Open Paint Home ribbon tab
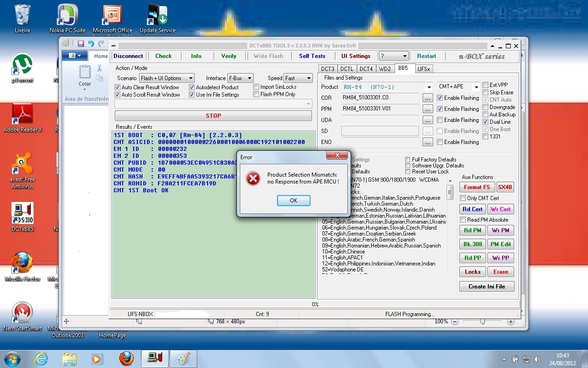Viewport: 588px width, 368px height. [x=101, y=56]
